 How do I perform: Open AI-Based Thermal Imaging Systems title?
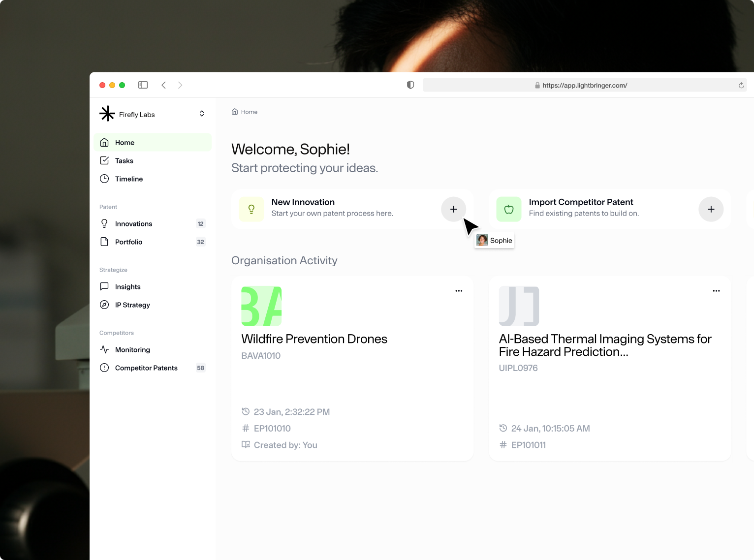(605, 345)
